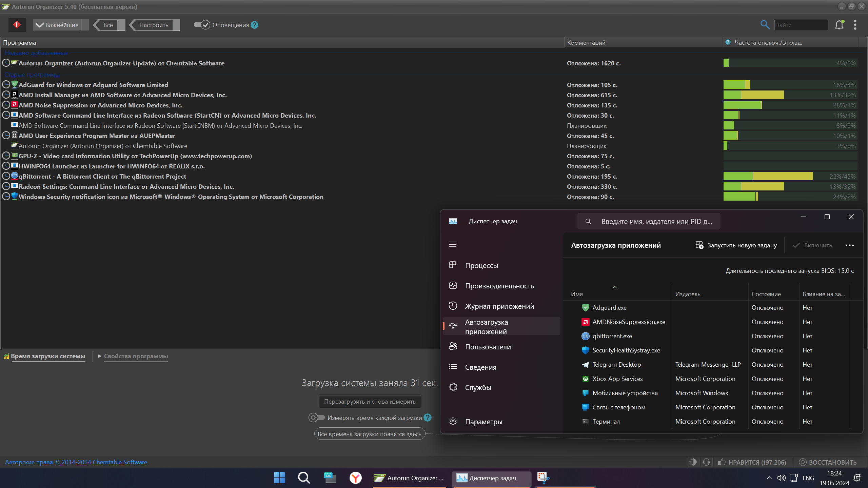Open Процессы tab in Task Manager

coord(481,266)
